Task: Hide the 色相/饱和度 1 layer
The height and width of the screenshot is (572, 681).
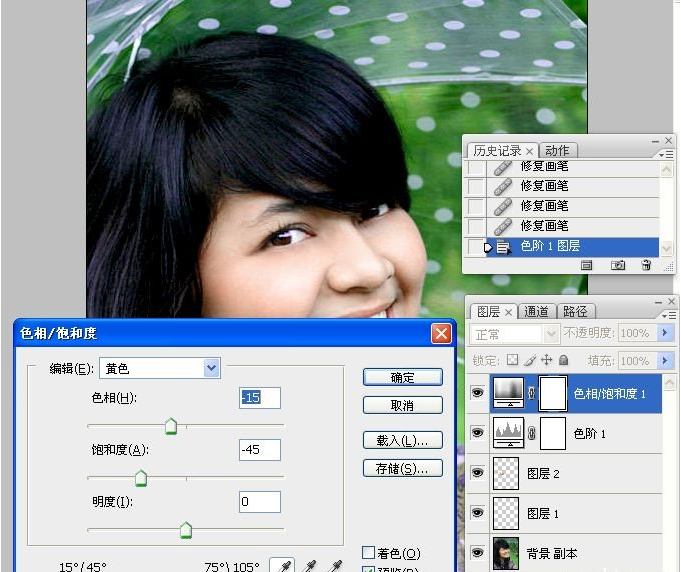Action: 477,393
